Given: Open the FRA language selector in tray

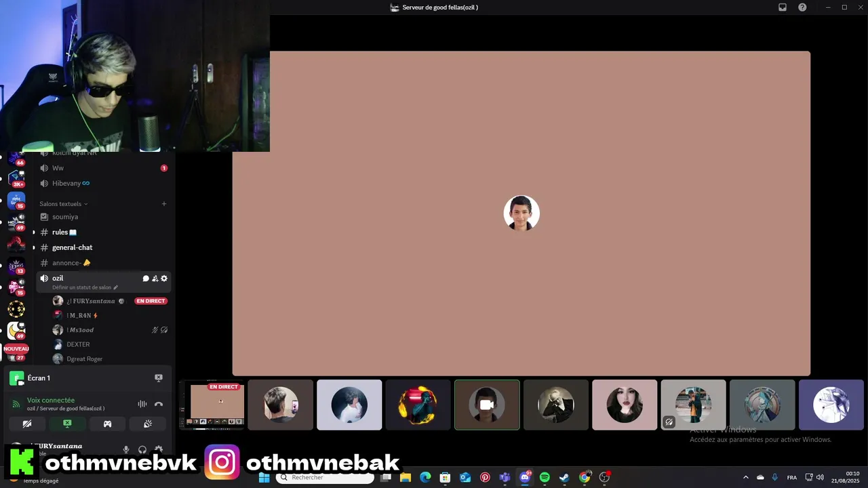Looking at the screenshot, I should tap(792, 477).
